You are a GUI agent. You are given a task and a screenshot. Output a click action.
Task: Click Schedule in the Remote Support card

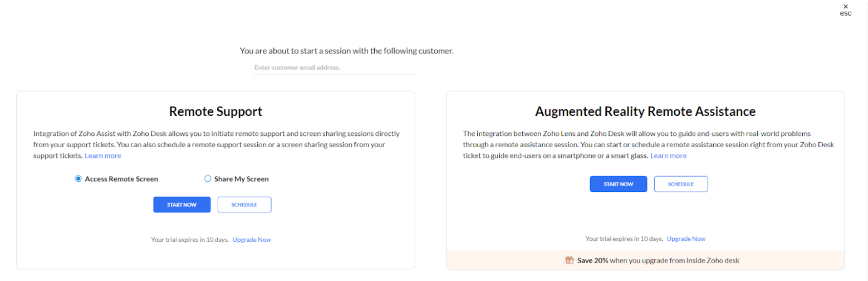pos(244,205)
